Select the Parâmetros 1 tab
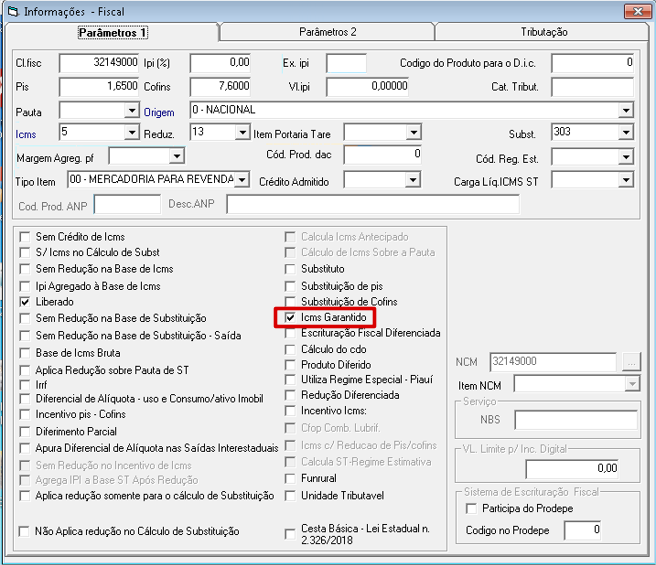Screen dimensions: 656x565 click(x=113, y=32)
